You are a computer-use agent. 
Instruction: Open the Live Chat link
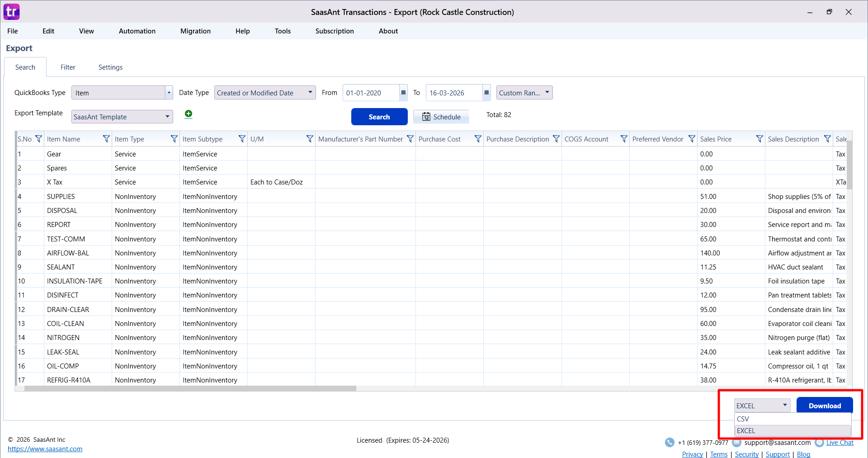coord(840,443)
